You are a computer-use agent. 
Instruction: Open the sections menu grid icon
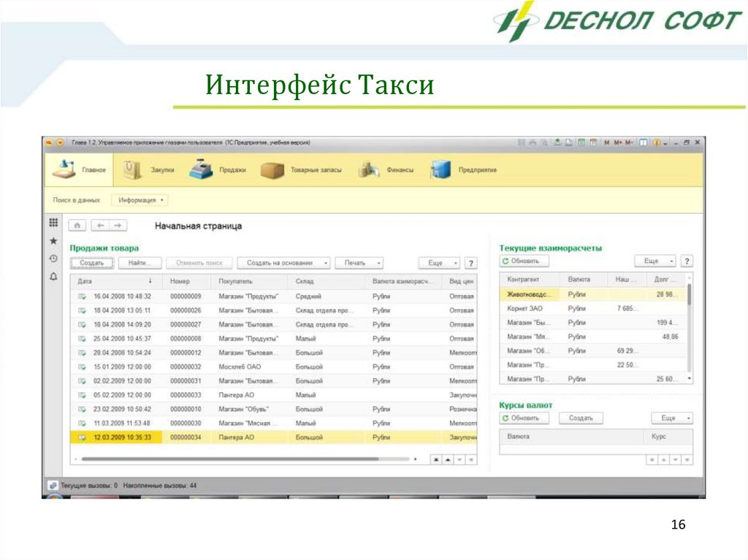(53, 223)
